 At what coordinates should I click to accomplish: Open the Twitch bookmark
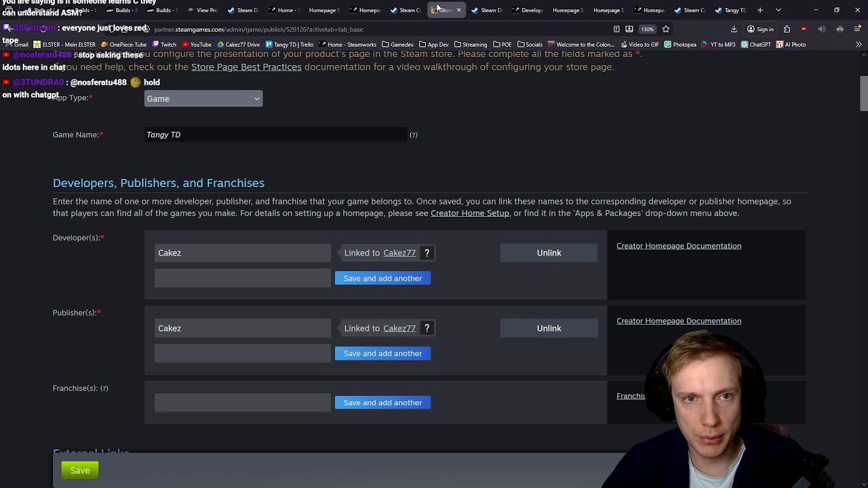[x=164, y=45]
